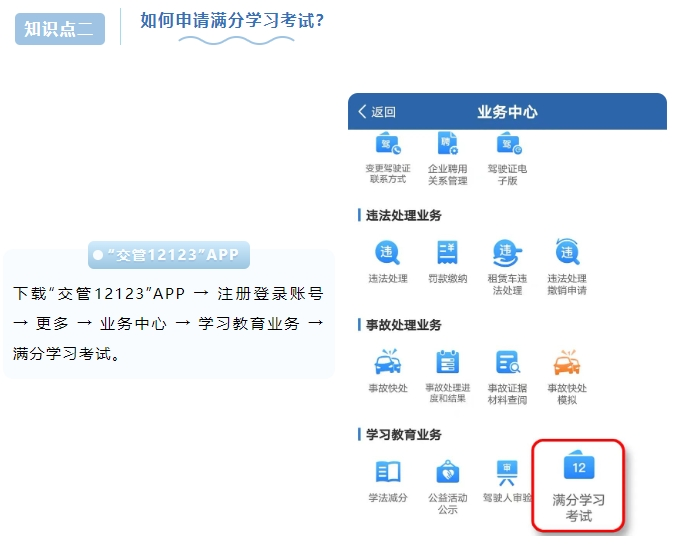Select the 事故快处 car icon
Image resolution: width=688 pixels, height=559 pixels.
tap(388, 362)
